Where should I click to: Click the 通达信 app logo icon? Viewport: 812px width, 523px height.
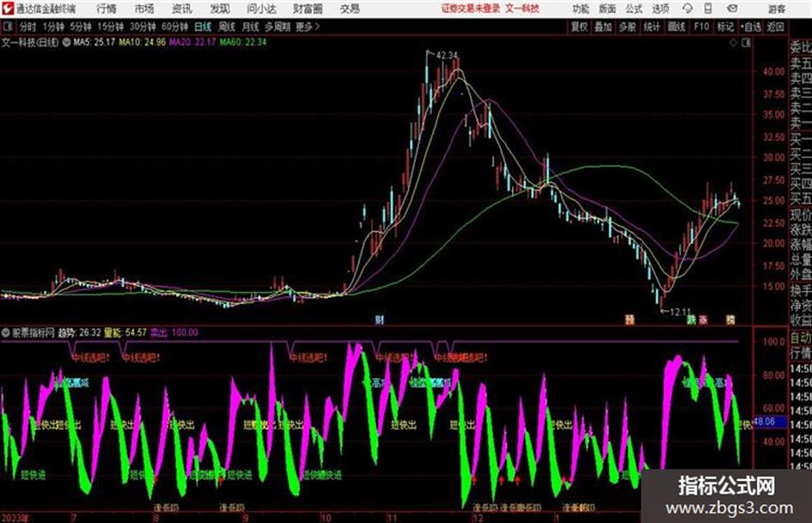coord(7,9)
